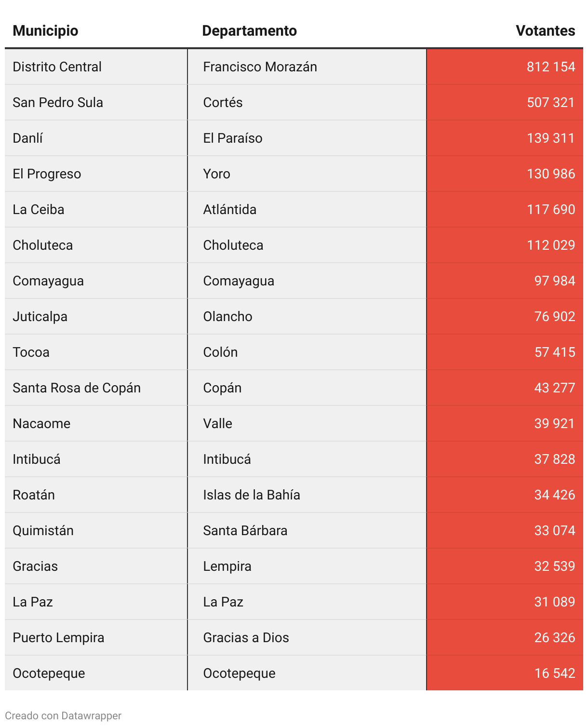Click the Islas de la Bahía cell
The image size is (588, 727).
(251, 495)
